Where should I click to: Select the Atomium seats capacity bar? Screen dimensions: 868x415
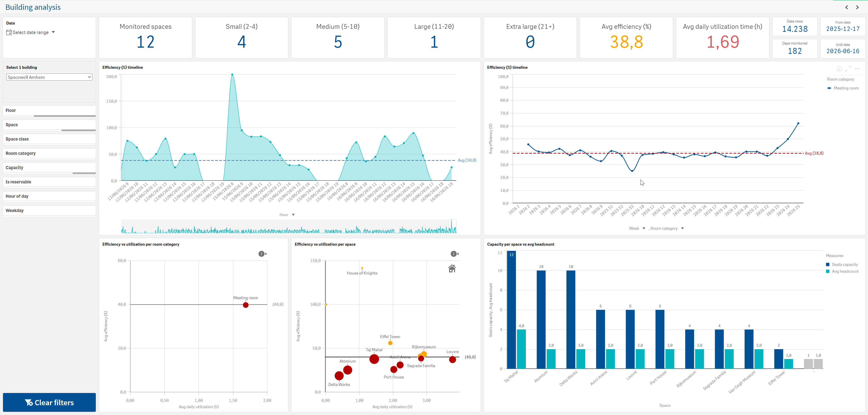(541, 319)
